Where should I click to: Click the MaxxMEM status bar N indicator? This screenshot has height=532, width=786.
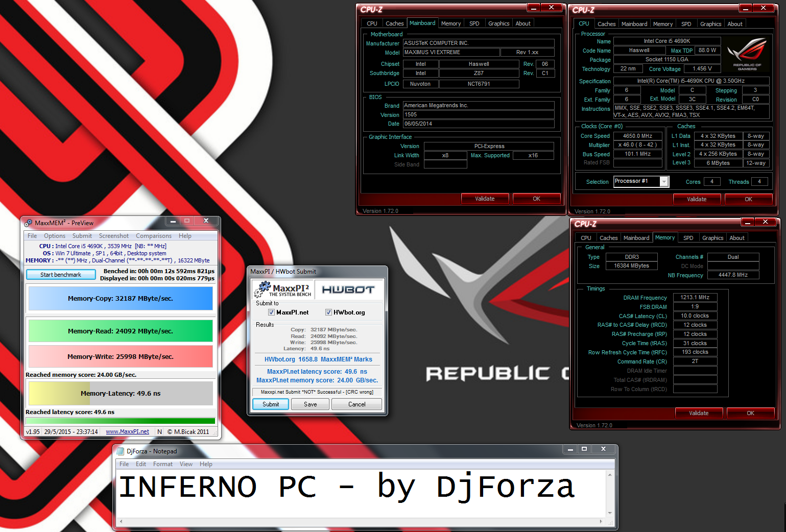coord(159,431)
